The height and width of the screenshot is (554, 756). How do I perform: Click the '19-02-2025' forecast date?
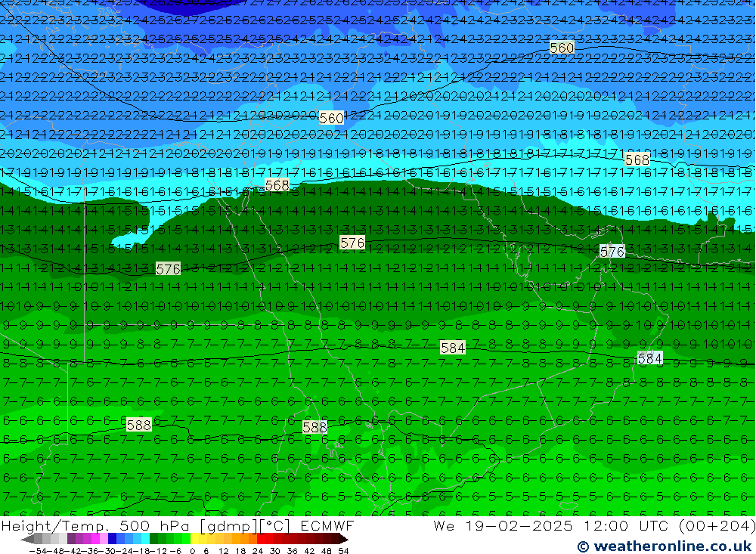pos(519,525)
